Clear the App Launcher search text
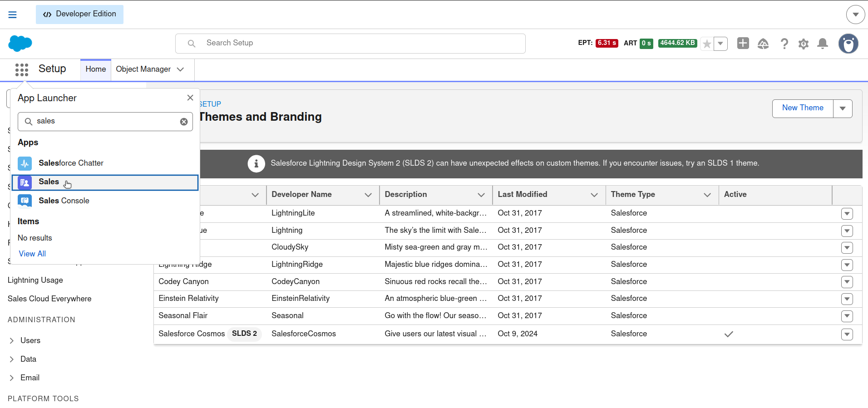868x408 pixels. coord(184,122)
